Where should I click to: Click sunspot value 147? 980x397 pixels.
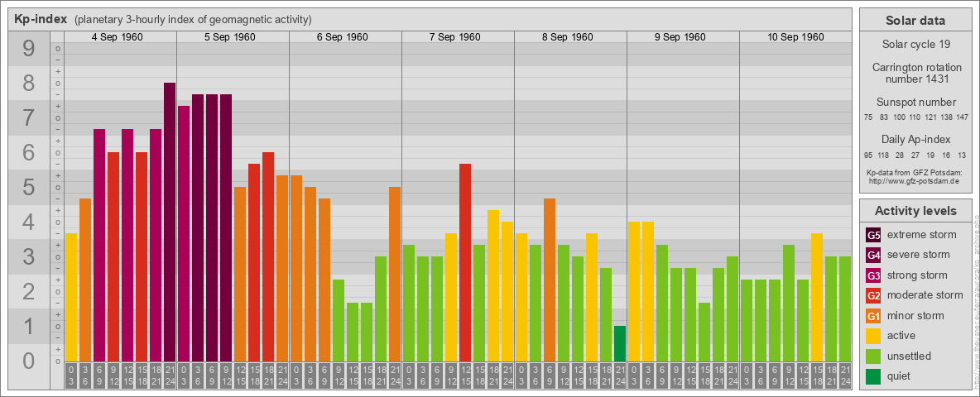click(962, 117)
